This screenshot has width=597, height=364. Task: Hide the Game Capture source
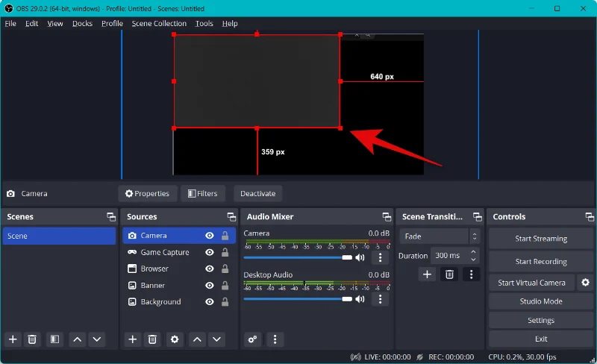[210, 252]
